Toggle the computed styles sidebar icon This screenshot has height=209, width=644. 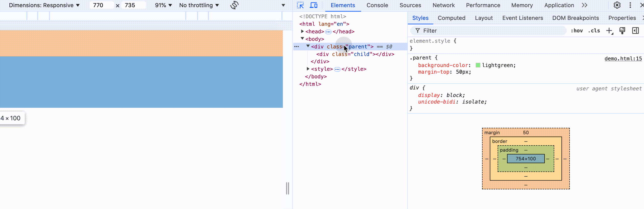[x=636, y=31]
